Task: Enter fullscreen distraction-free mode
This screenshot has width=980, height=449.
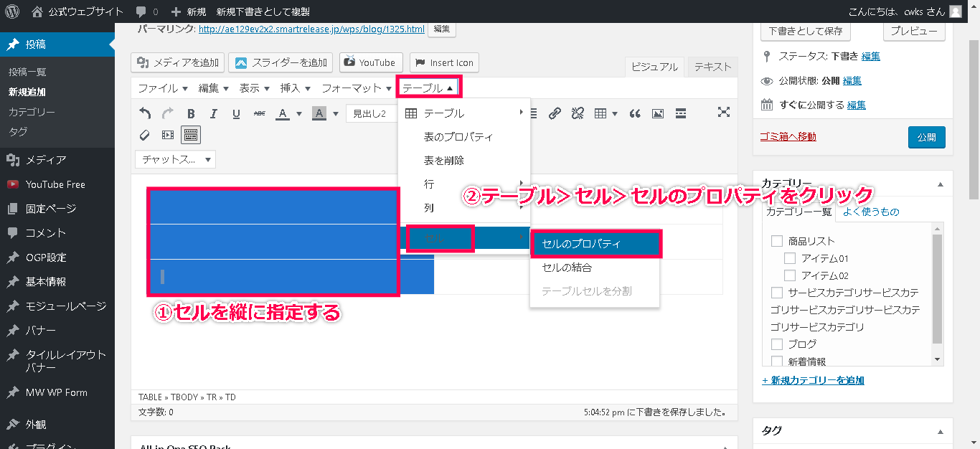Action: [x=724, y=112]
